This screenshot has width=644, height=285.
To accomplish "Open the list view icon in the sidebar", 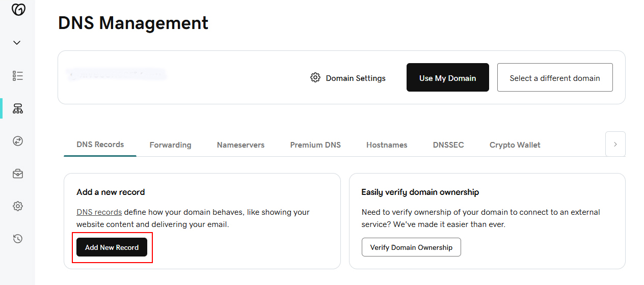I will click(x=18, y=76).
